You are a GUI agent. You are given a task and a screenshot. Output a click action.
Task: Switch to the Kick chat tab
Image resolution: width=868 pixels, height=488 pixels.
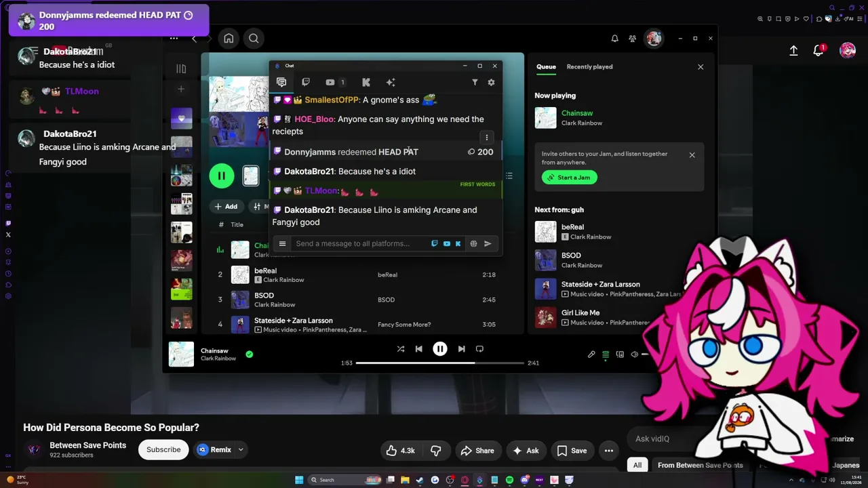[x=366, y=82]
